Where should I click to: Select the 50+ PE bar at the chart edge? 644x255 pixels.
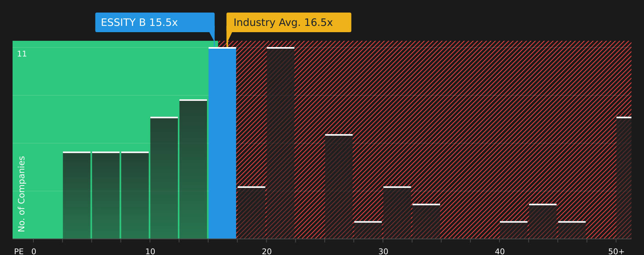tap(624, 178)
